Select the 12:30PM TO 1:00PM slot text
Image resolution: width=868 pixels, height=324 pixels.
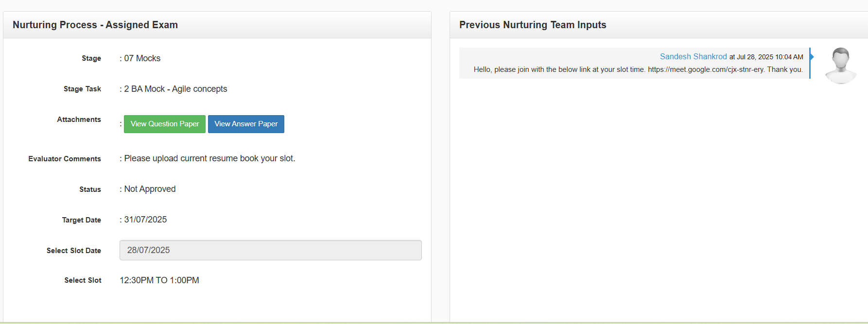pos(159,280)
